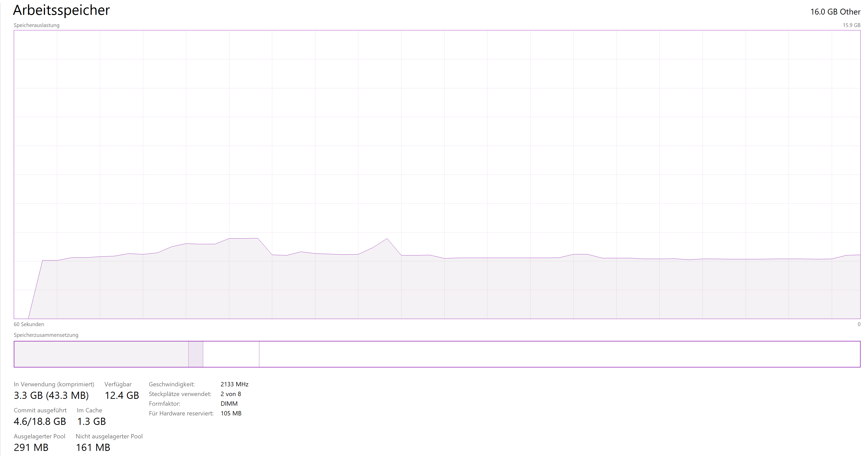Click the Arbeitsspeicher heading
Image resolution: width=868 pixels, height=456 pixels.
[x=61, y=10]
